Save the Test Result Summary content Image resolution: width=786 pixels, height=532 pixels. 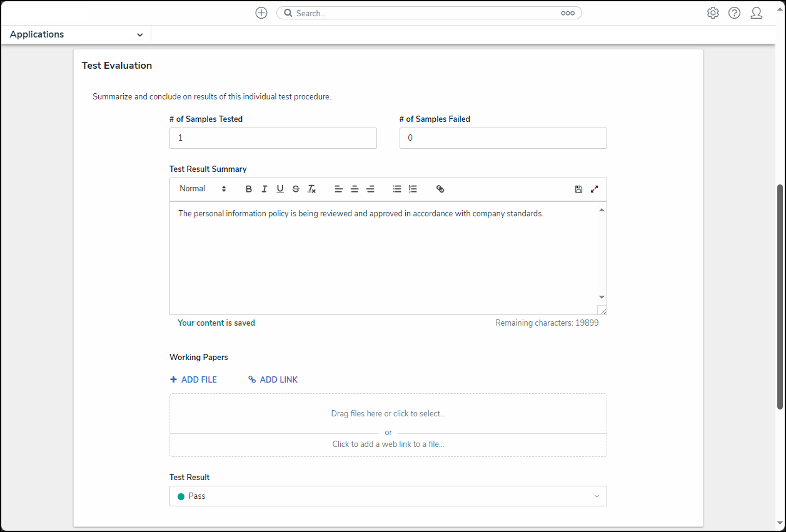(x=578, y=189)
